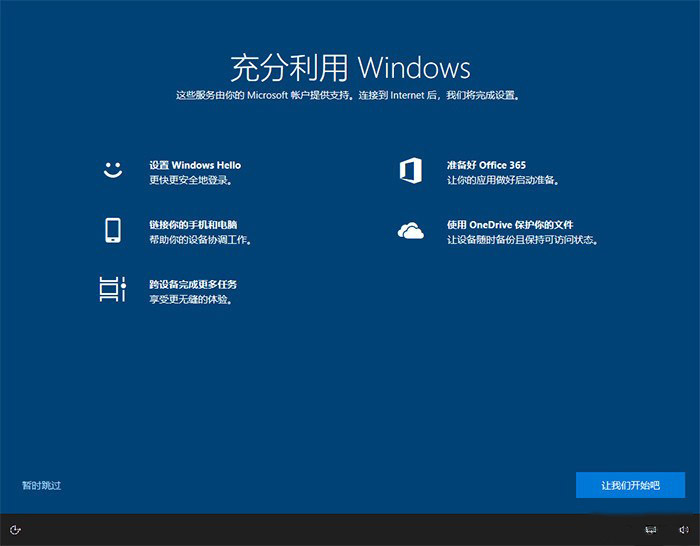The height and width of the screenshot is (546, 700).
Task: Select the 准备好 Office 365 heading
Action: [486, 165]
